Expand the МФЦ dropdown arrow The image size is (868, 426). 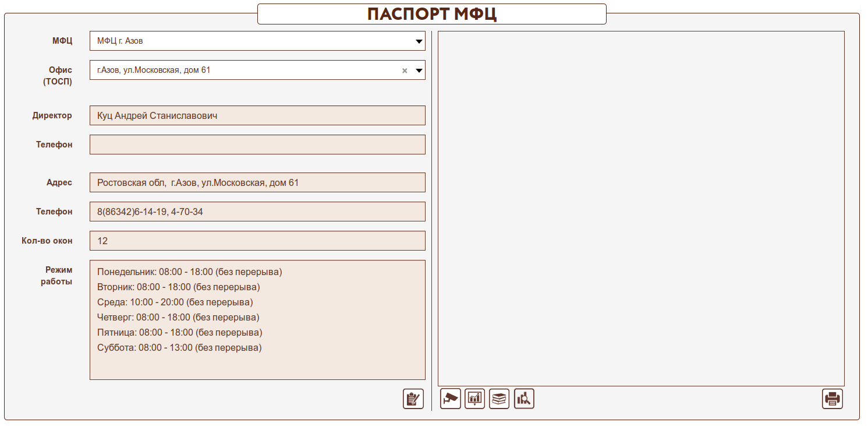point(419,41)
